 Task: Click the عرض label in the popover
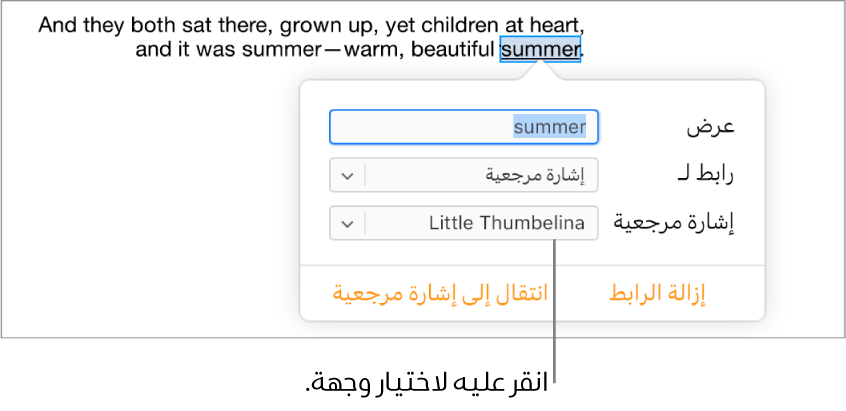coord(710,127)
